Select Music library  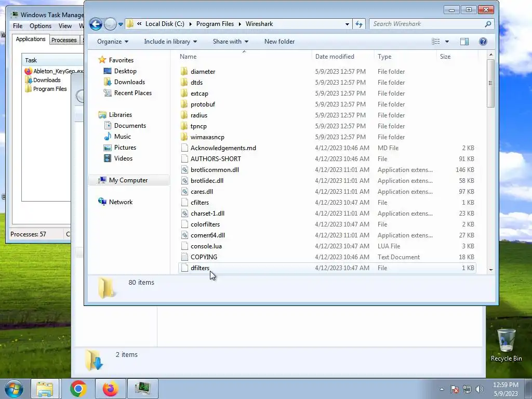click(122, 137)
